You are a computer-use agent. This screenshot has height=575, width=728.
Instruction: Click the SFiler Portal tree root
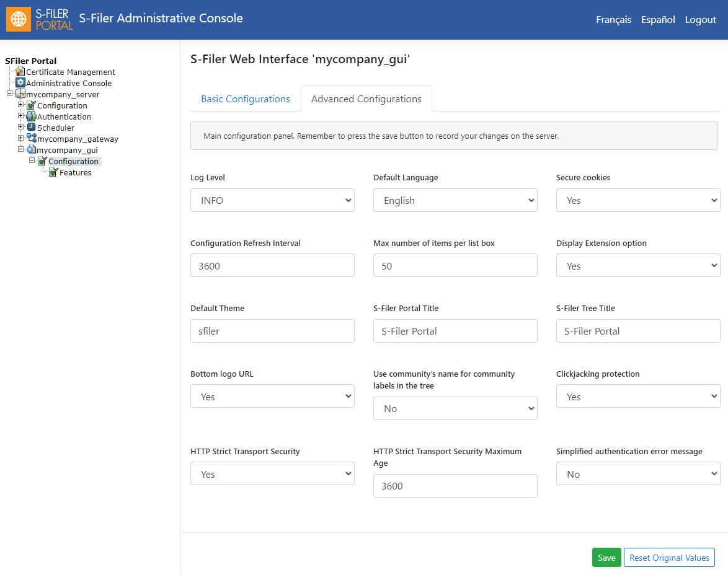(30, 61)
